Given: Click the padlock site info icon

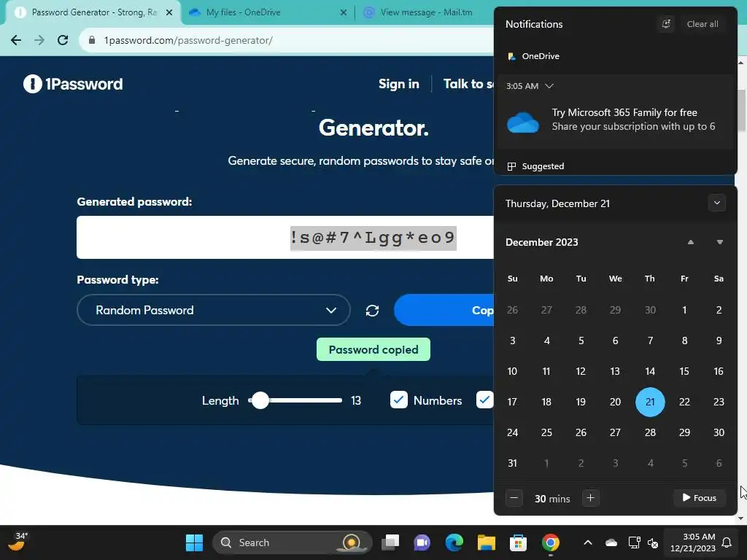Looking at the screenshot, I should (x=92, y=40).
